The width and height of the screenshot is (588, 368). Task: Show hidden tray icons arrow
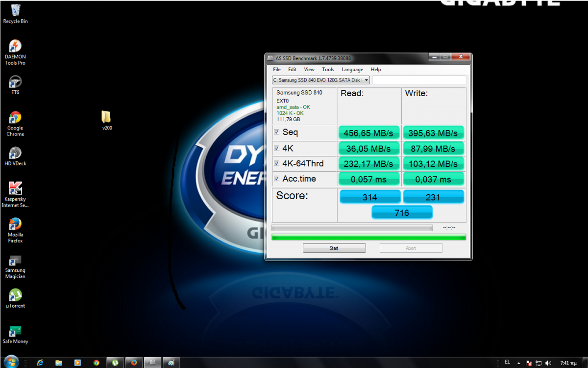pyautogui.click(x=519, y=363)
